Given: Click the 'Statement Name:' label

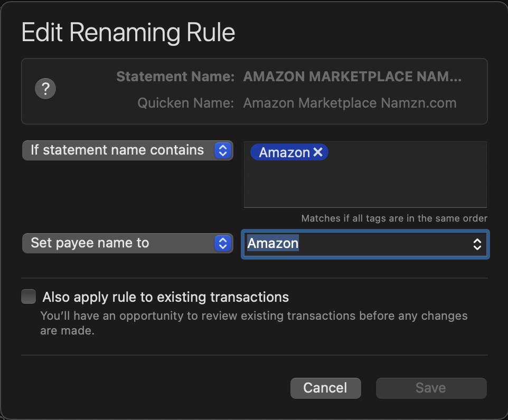Looking at the screenshot, I should [x=175, y=77].
